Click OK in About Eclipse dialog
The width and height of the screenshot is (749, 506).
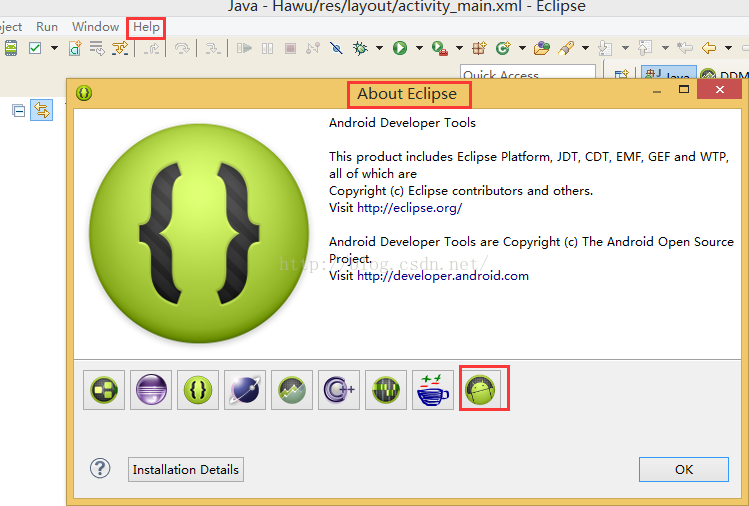684,470
